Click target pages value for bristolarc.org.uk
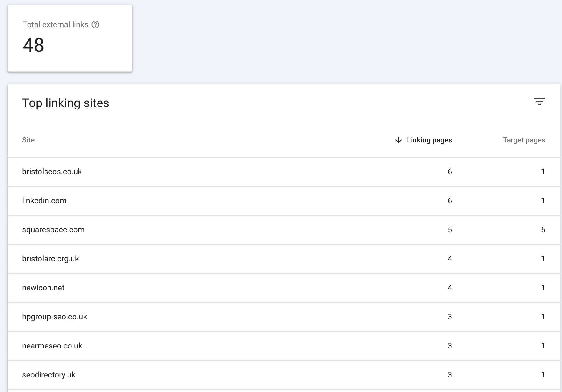This screenshot has height=392, width=562. (x=543, y=259)
